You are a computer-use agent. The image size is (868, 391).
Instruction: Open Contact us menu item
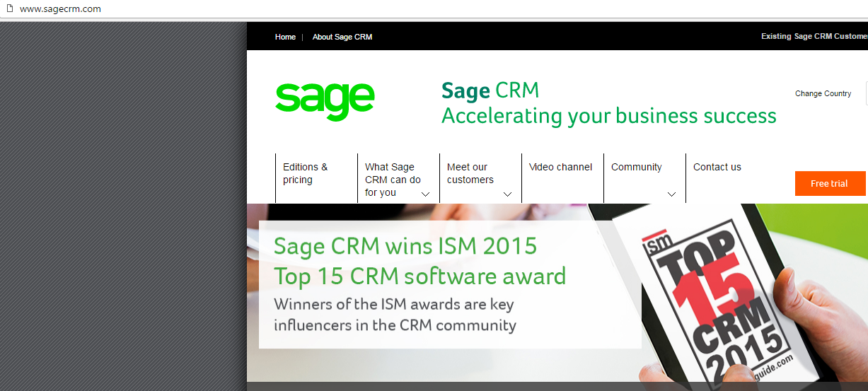[x=717, y=167]
